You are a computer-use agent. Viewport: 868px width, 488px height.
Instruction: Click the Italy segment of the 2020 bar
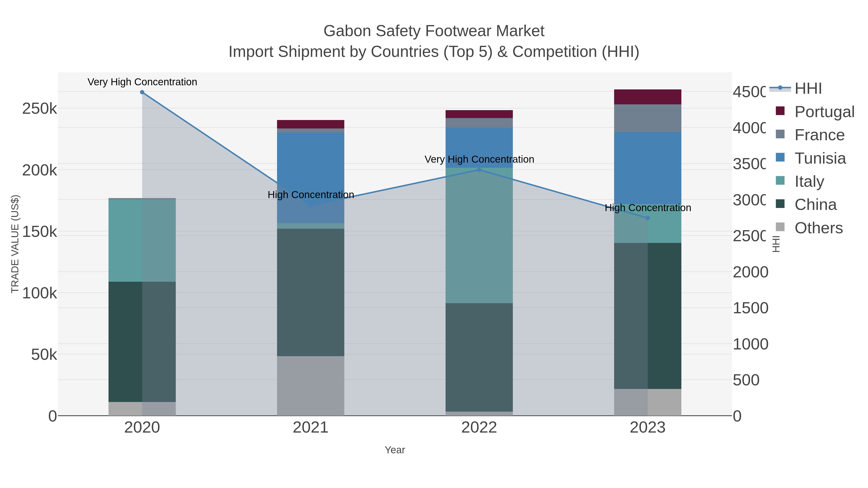(142, 241)
